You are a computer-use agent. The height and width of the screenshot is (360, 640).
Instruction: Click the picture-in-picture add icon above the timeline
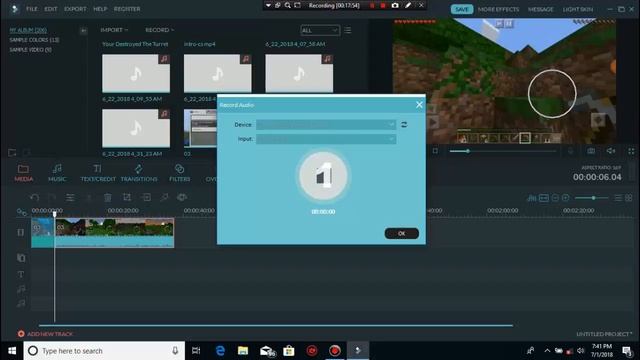(x=146, y=198)
